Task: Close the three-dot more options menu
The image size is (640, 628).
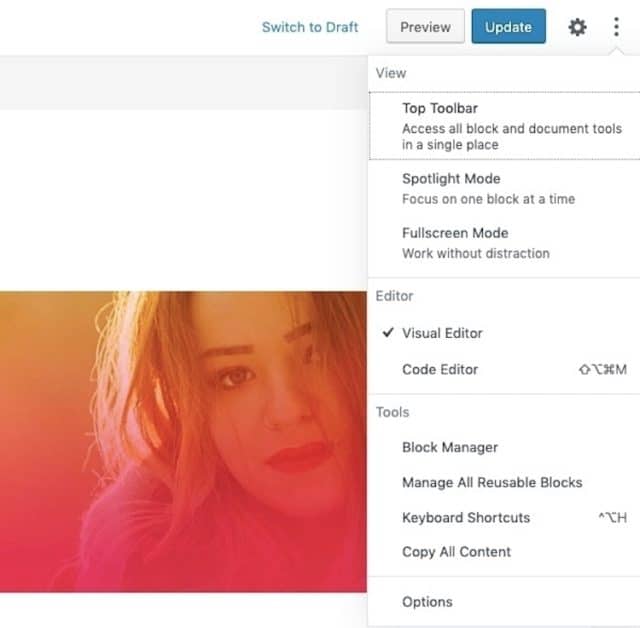Action: pos(616,27)
